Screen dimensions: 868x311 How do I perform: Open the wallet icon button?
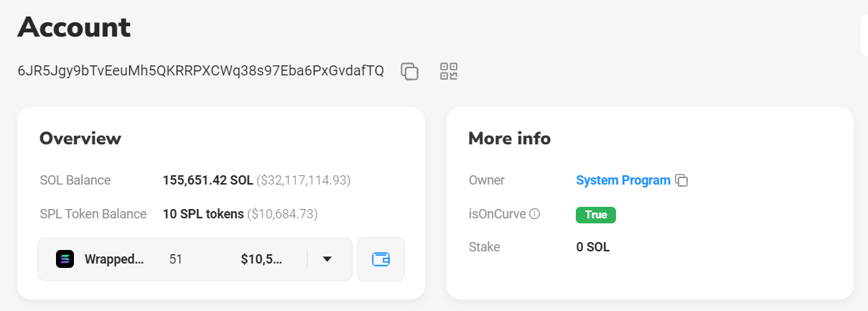tap(381, 259)
